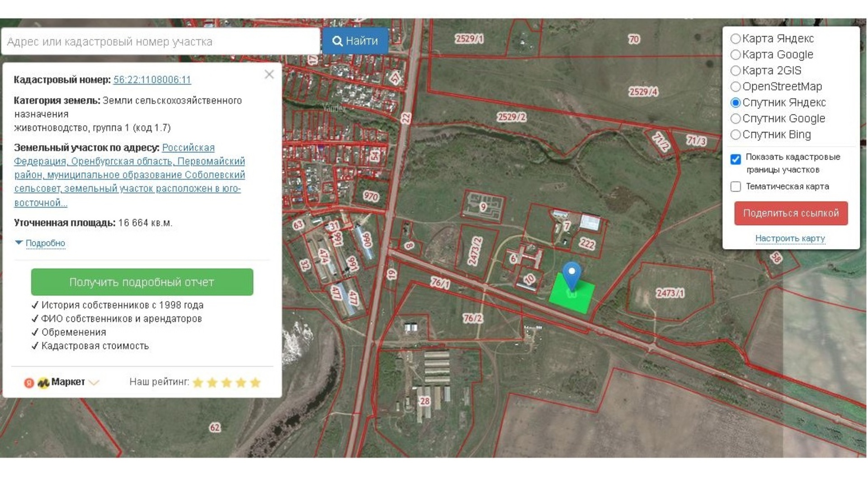Click parcel label 2473/1 on map
Image resolution: width=868 pixels, height=481 pixels.
pyautogui.click(x=670, y=293)
